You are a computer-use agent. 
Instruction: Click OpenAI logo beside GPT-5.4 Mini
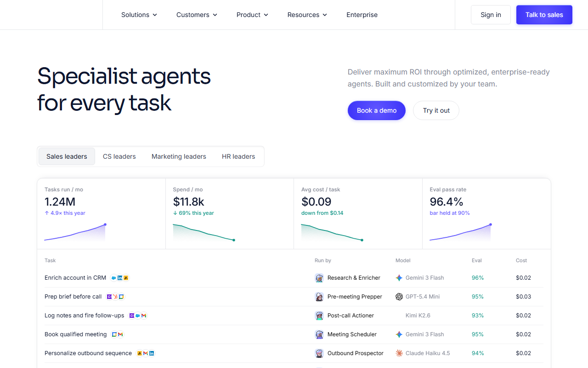point(399,297)
